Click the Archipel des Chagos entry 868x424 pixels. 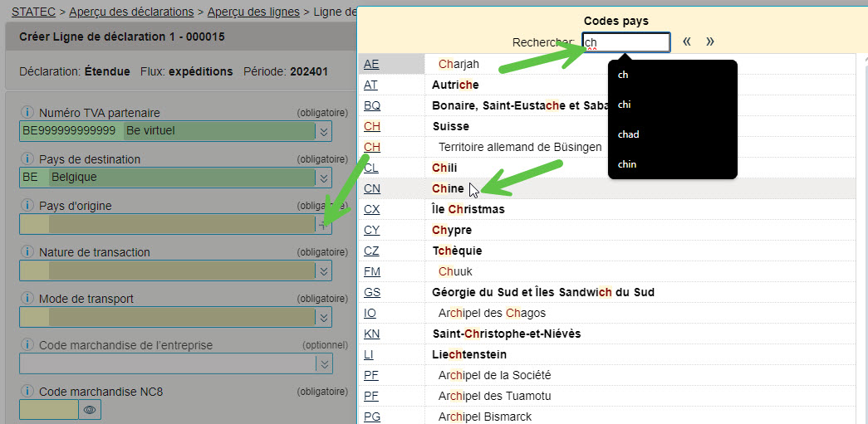[x=492, y=313]
